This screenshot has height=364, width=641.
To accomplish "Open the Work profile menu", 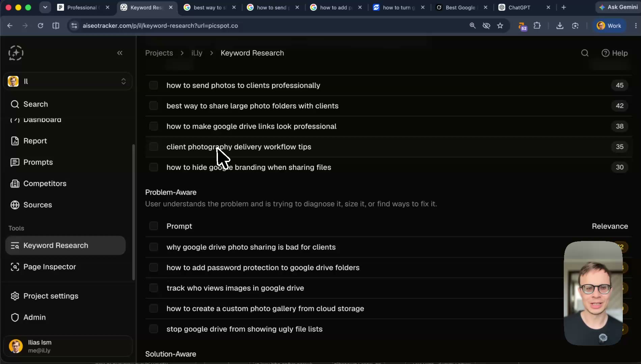I will pos(609,26).
